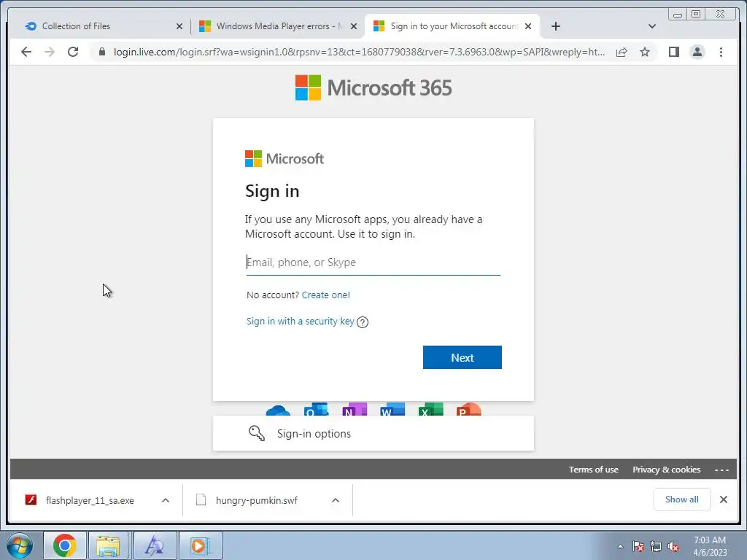The image size is (747, 560).
Task: Open the stylized A app on taskbar
Action: [155, 545]
